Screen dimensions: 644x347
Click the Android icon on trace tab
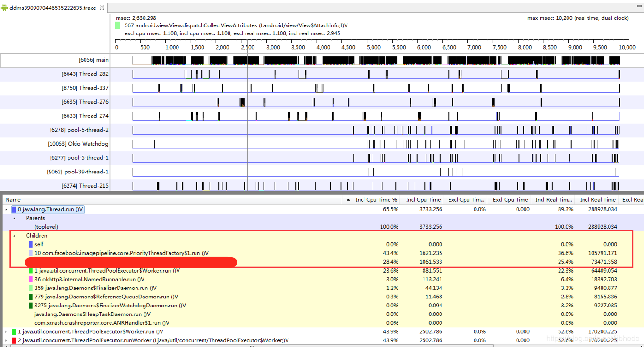[x=5, y=8]
